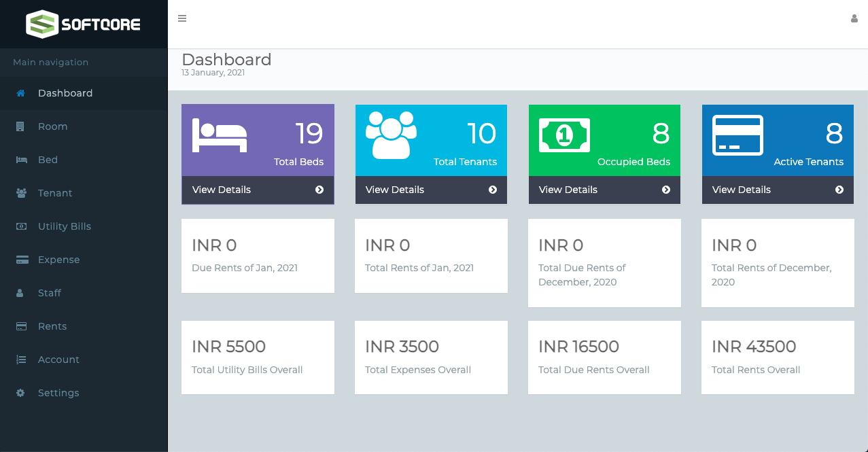868x452 pixels.
Task: Click the gear icon beside Settings
Action: pyautogui.click(x=20, y=393)
